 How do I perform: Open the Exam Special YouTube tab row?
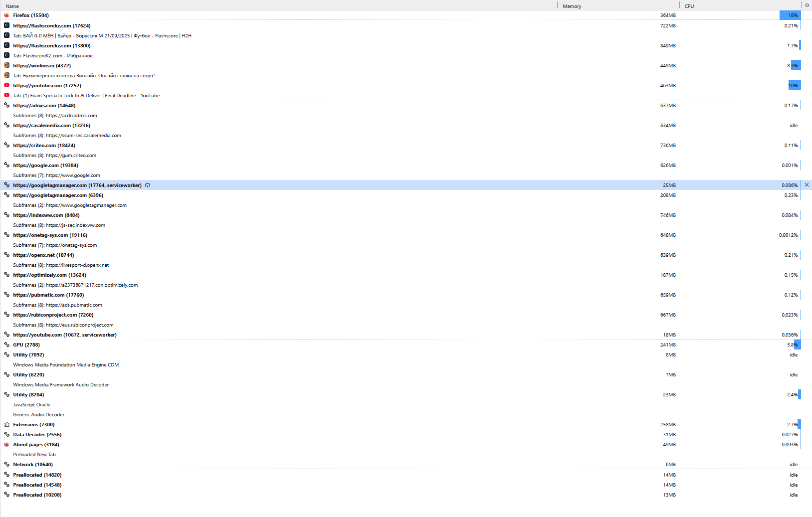pos(406,95)
